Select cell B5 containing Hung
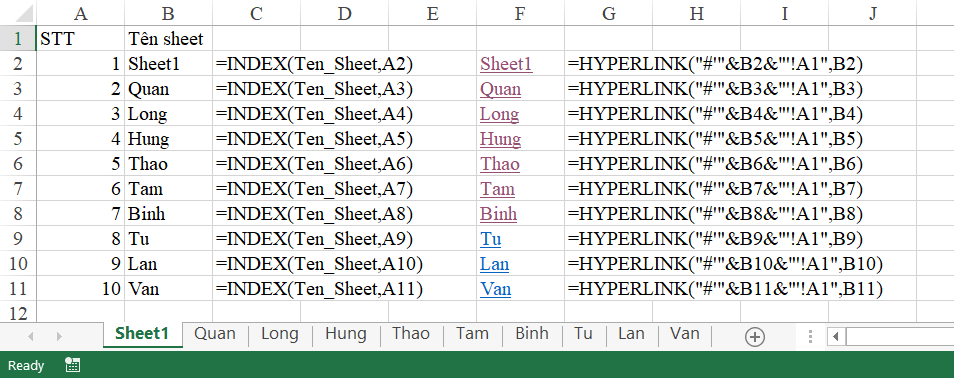 169,139
